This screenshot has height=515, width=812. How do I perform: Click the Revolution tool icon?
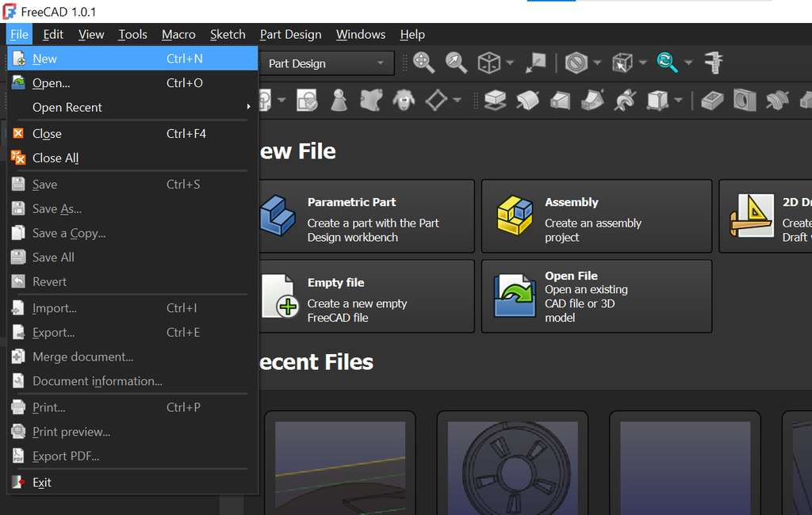(x=527, y=100)
